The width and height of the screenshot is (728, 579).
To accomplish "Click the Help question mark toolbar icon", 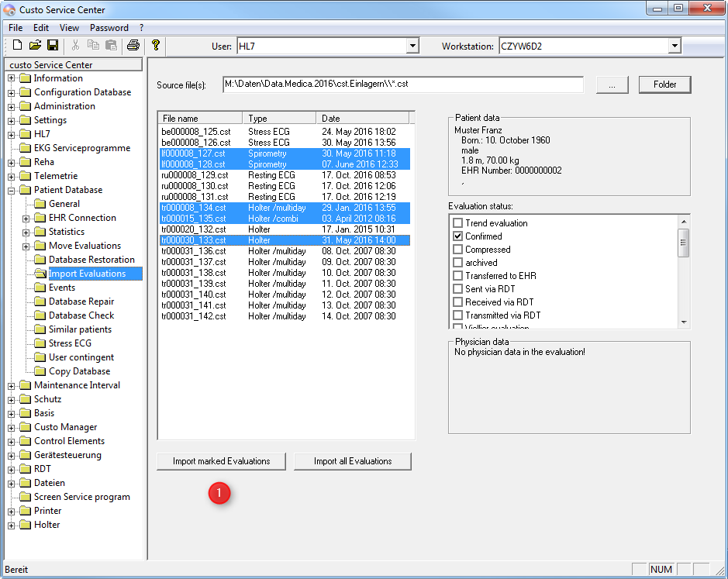I will (156, 45).
